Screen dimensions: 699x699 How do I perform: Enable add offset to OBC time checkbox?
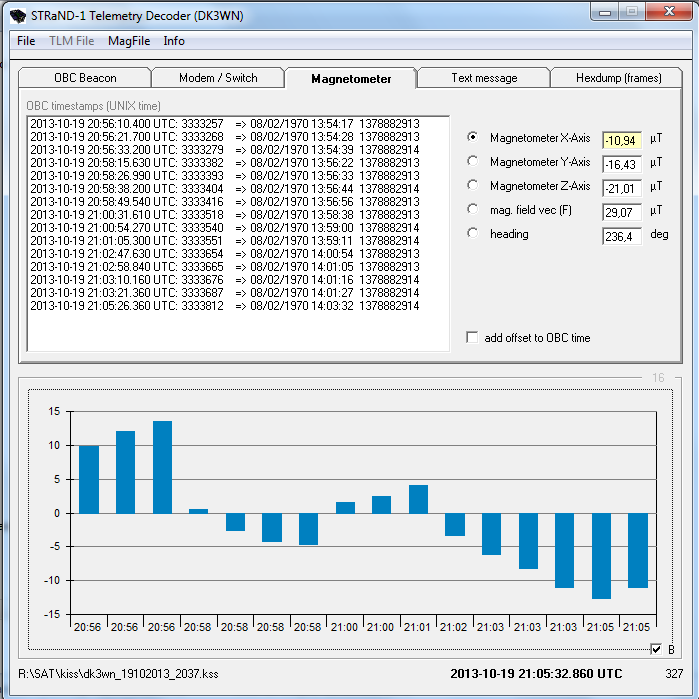click(472, 337)
